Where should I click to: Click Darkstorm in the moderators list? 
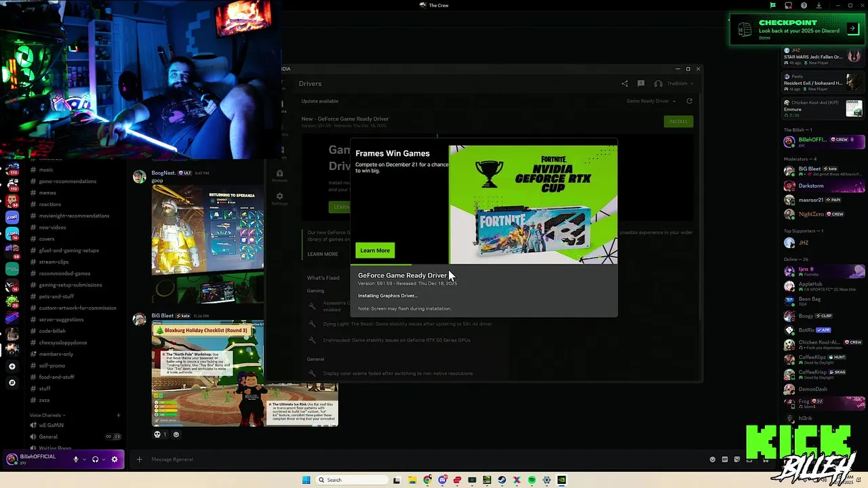tap(823, 186)
